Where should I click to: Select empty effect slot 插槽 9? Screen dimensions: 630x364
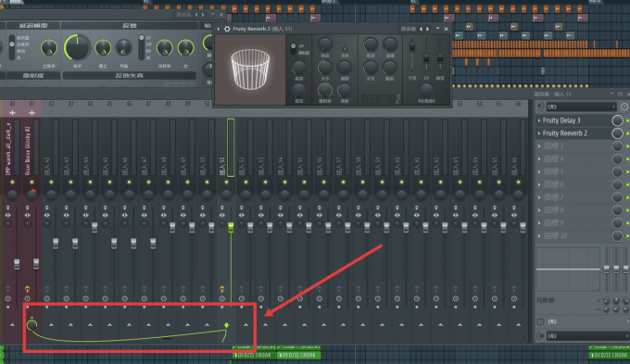pyautogui.click(x=554, y=223)
